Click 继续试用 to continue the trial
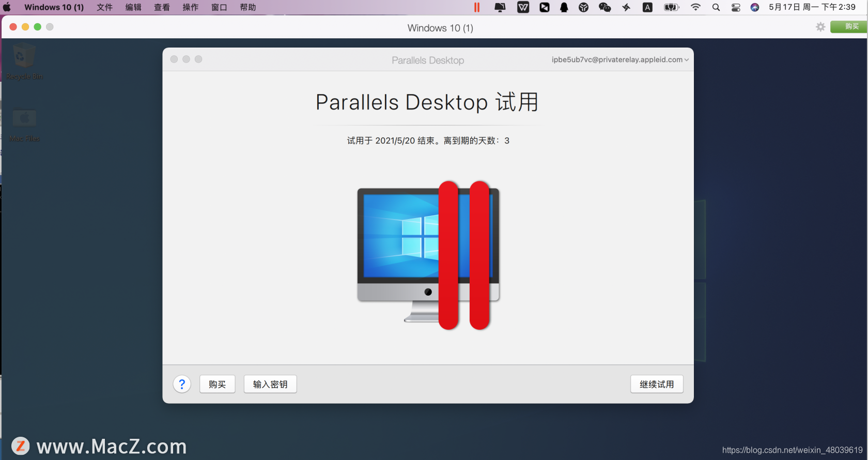 [x=657, y=384]
